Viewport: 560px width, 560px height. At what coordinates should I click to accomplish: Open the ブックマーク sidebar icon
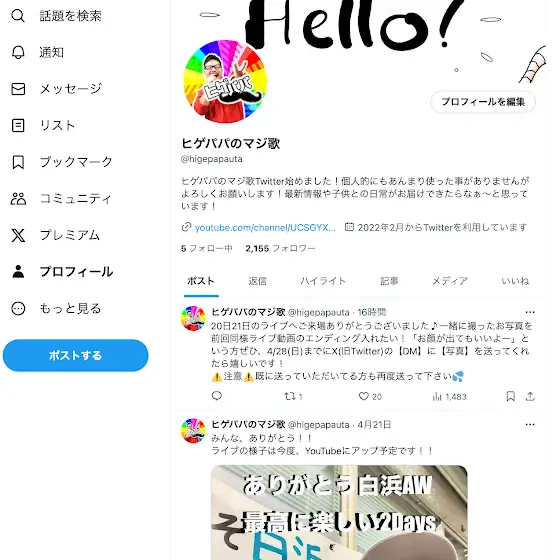tap(18, 162)
